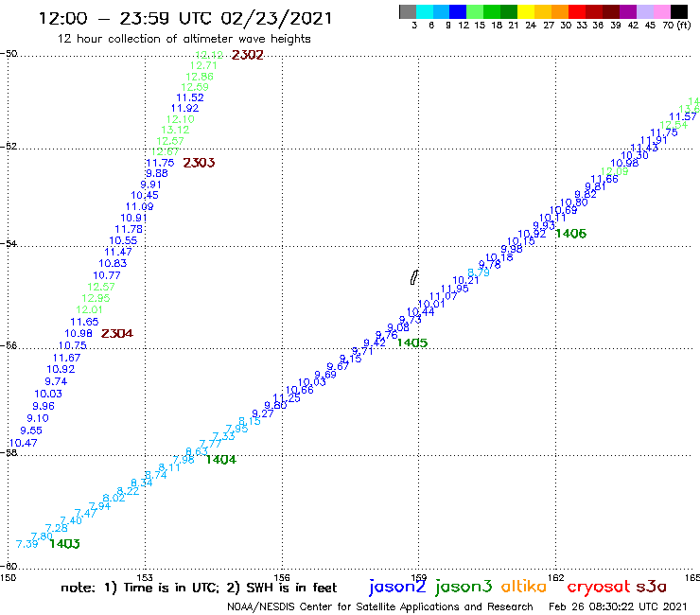Click the -52 latitude axis label
Viewport: 700px width, 615px height.
point(9,147)
